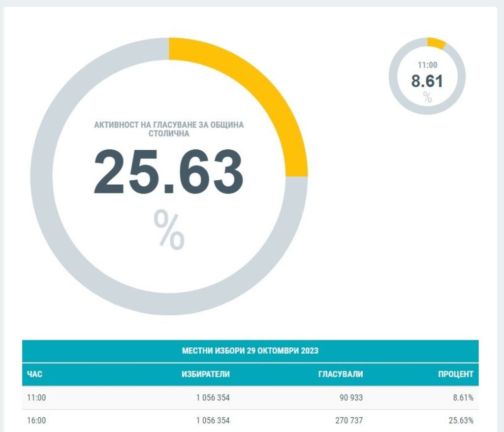Click the large 25.63 turnout figure
504x432 pixels.
(x=168, y=171)
